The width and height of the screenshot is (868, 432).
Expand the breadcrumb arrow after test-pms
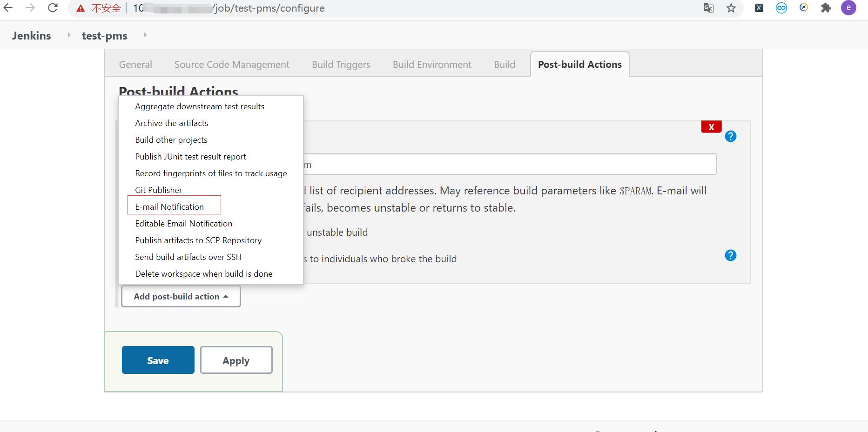[145, 35]
